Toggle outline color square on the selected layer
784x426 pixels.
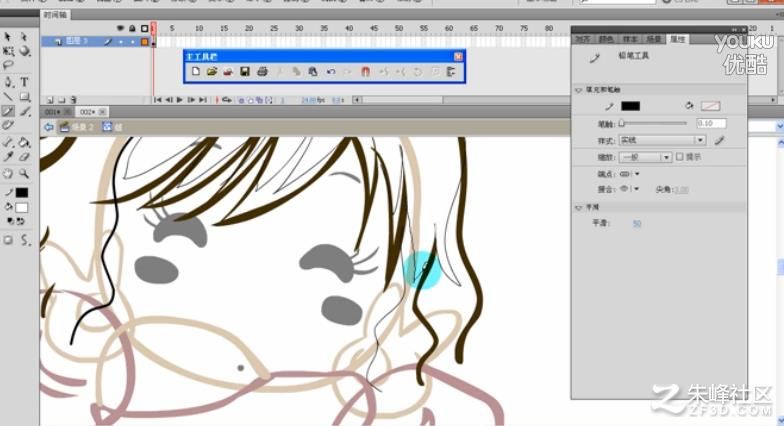(x=144, y=42)
